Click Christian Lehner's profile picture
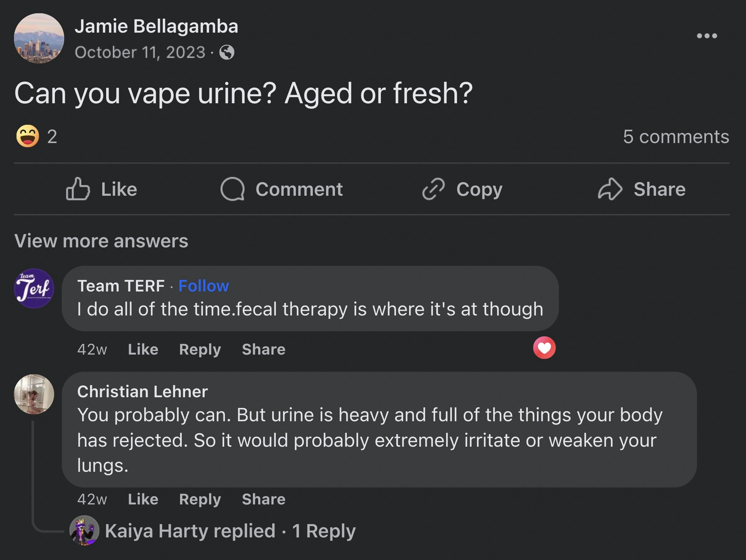The width and height of the screenshot is (746, 560). coord(34,394)
